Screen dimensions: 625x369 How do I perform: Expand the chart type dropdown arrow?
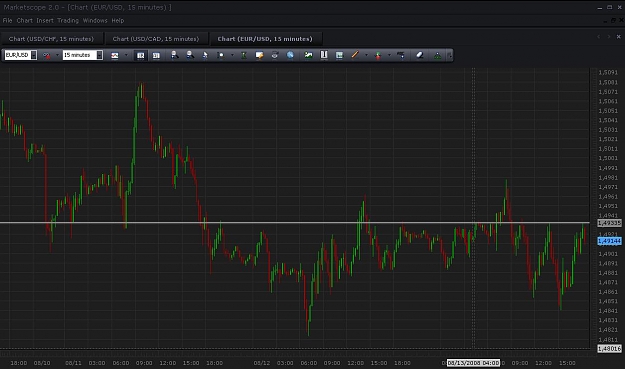[x=126, y=55]
